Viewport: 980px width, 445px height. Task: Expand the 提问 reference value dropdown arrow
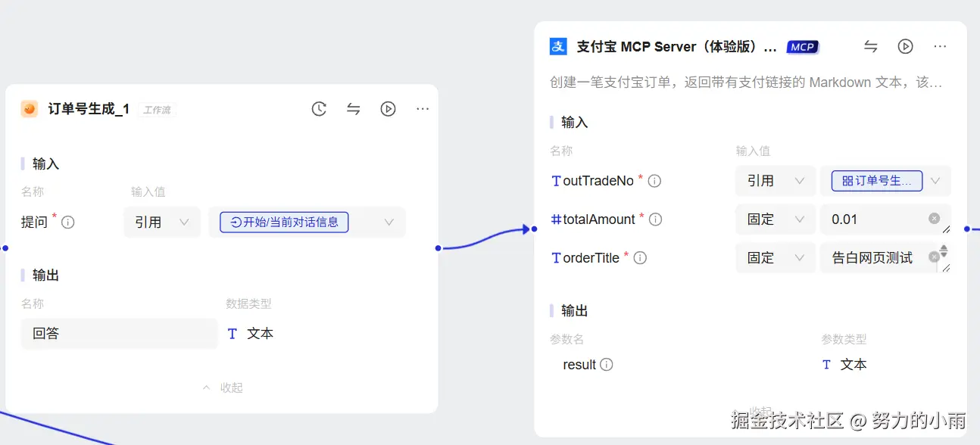tap(389, 222)
